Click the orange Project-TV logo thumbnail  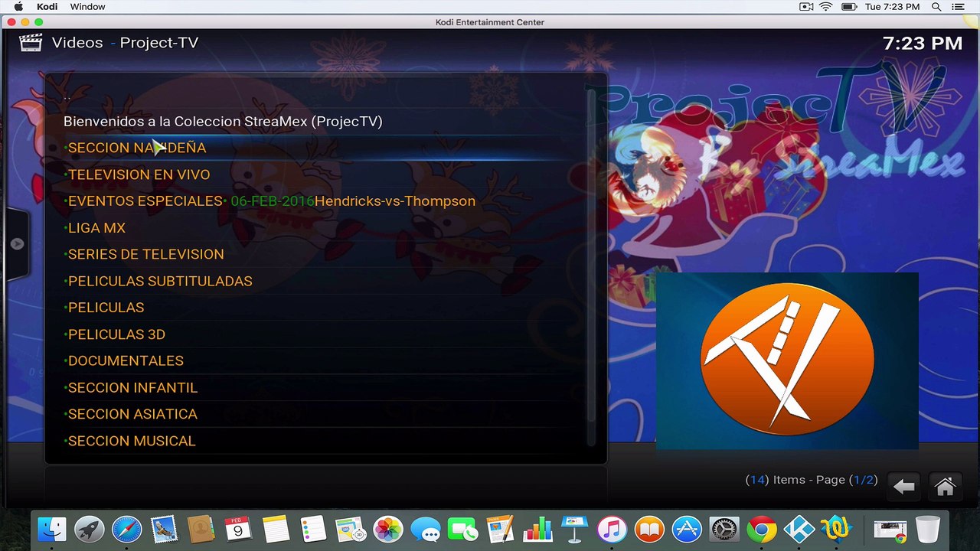pyautogui.click(x=787, y=360)
